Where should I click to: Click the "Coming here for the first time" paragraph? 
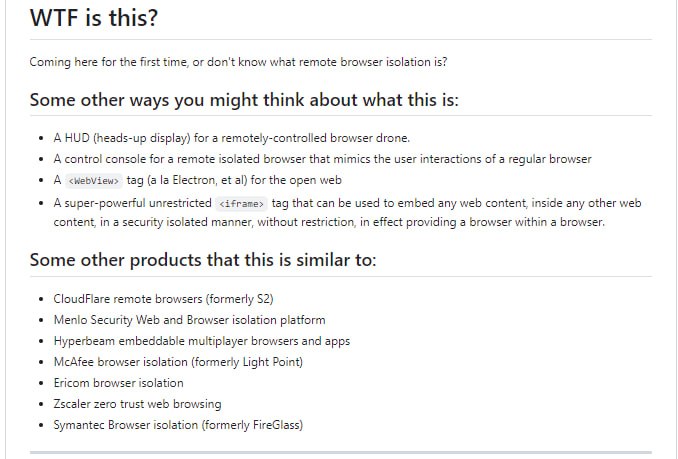tap(238, 62)
